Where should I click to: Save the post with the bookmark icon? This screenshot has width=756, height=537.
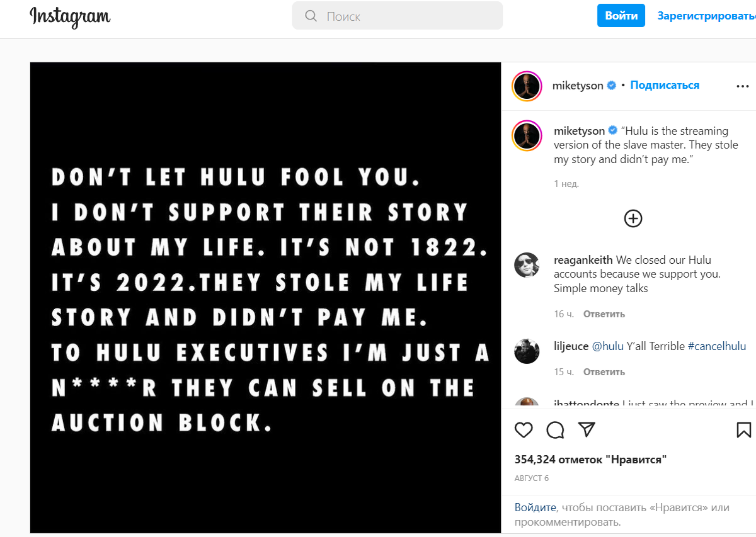743,430
